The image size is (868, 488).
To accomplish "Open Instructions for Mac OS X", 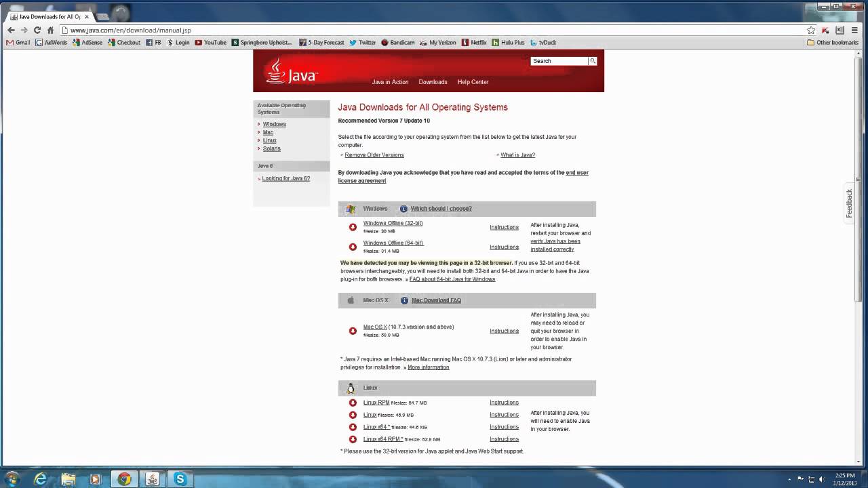I will pos(504,331).
